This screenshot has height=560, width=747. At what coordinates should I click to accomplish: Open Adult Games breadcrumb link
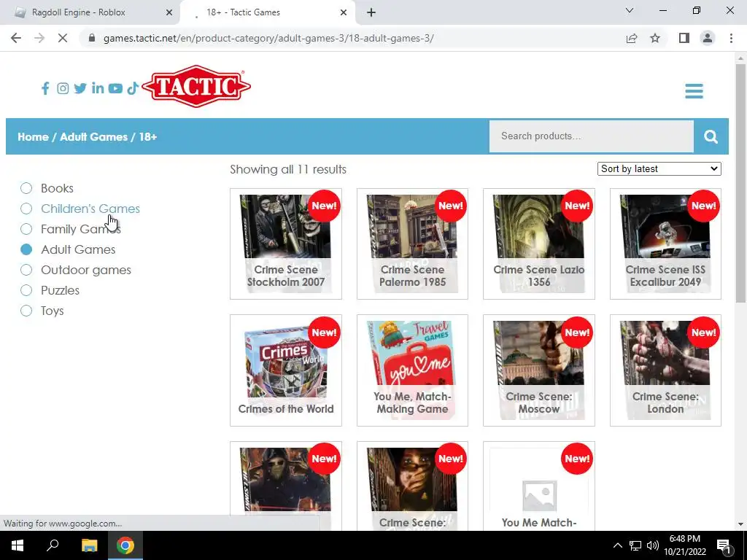click(x=94, y=137)
